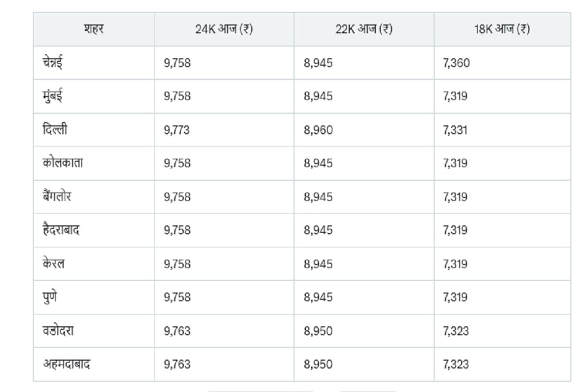Select the 18K आज (₹) column header
Viewport: 588px width, 392px height.
(502, 29)
